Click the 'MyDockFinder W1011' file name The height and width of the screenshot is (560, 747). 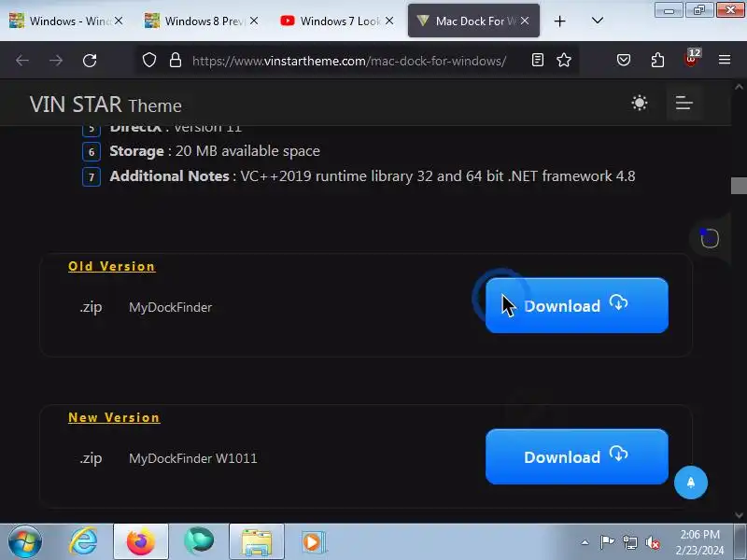193,458
